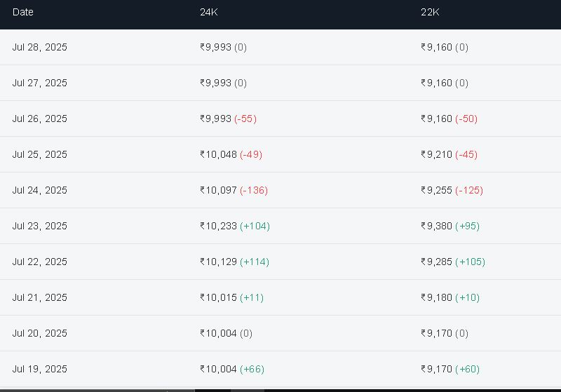561x392 pixels.
Task: Click the 22K price ₹9,180 (+10)
Action: click(450, 297)
